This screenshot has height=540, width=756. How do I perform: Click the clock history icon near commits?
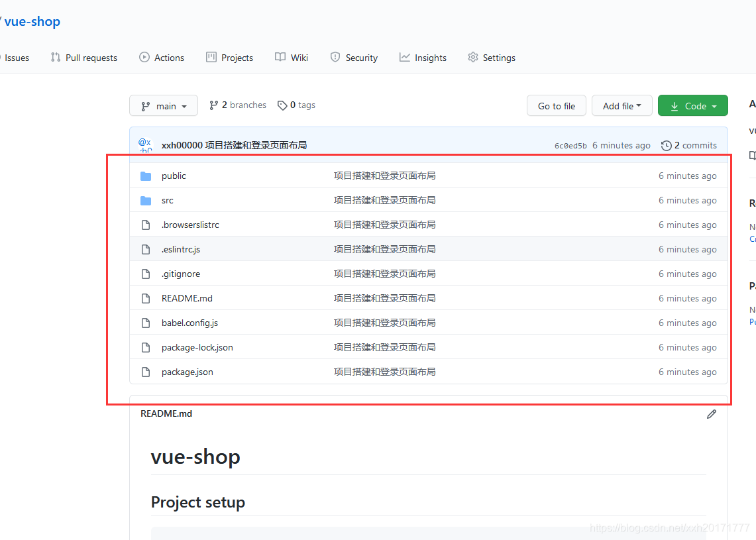[x=667, y=146]
